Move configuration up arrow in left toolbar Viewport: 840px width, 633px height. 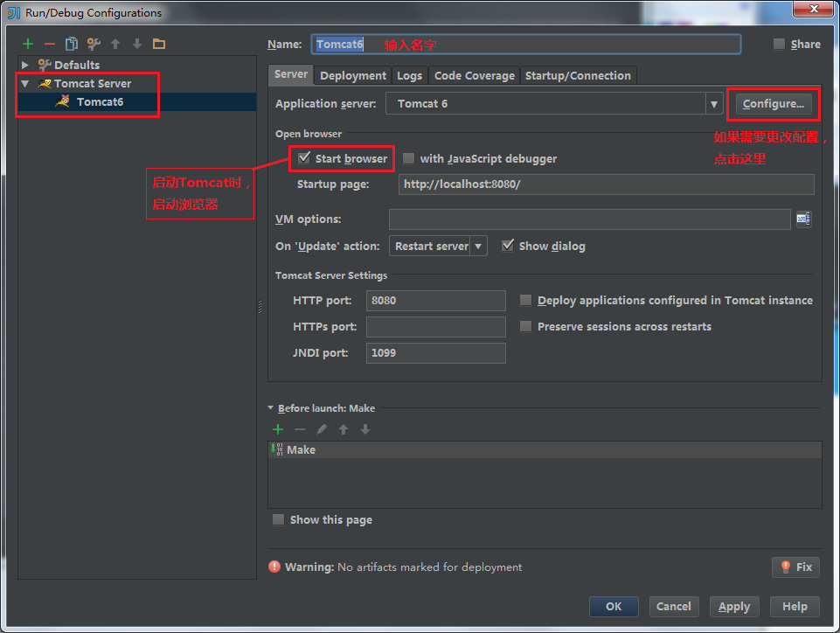point(115,44)
